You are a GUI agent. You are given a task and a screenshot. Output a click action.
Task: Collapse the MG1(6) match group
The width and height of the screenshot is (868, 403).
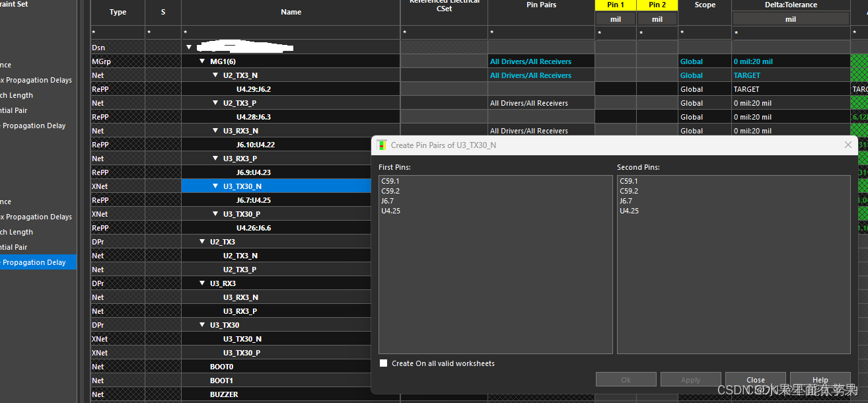pyautogui.click(x=203, y=61)
